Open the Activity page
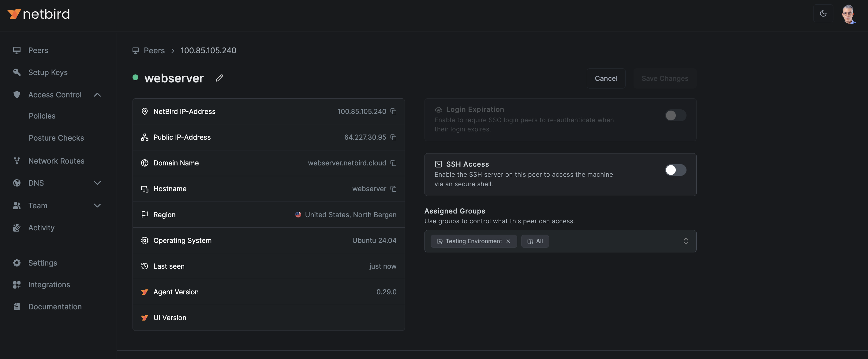 coord(41,228)
